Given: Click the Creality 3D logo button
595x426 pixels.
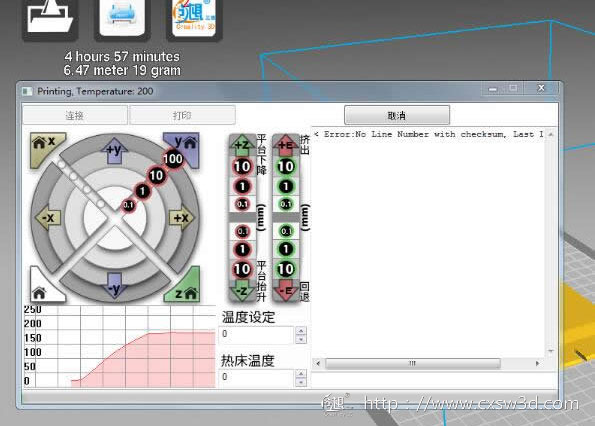Looking at the screenshot, I should tap(194, 18).
